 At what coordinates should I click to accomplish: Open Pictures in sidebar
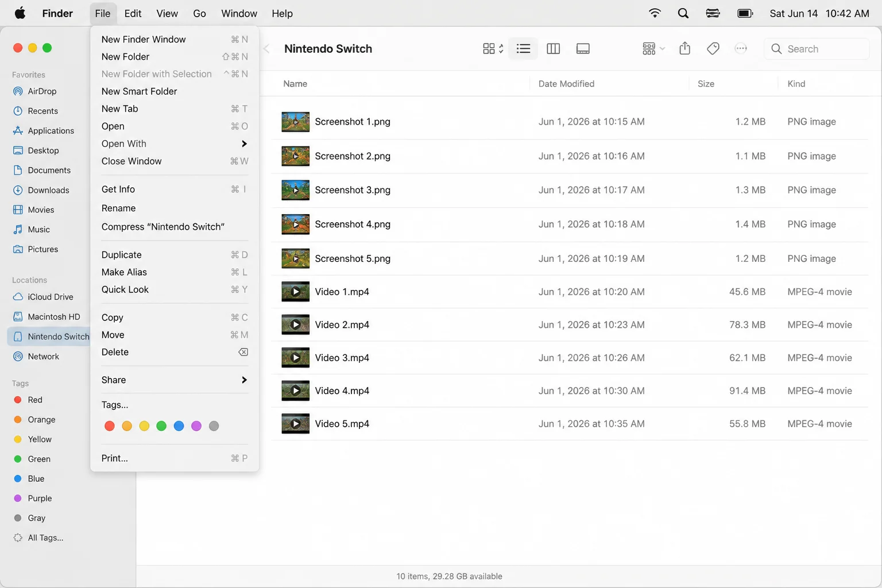coord(35,249)
